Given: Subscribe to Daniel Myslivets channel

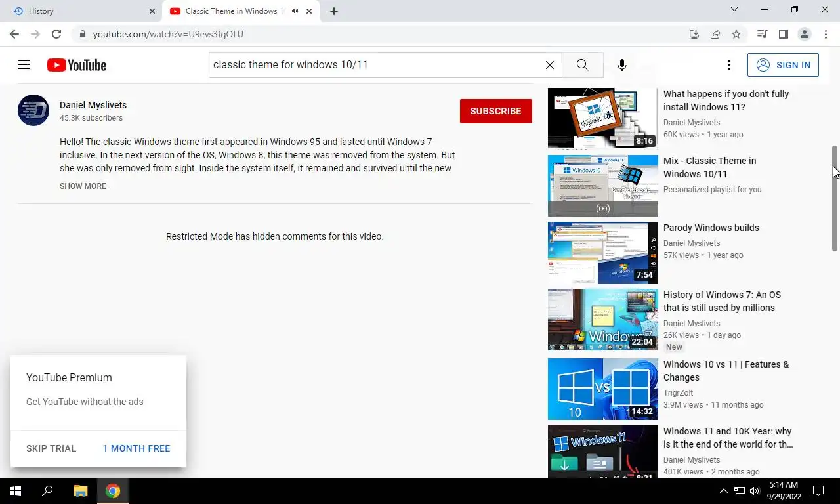Looking at the screenshot, I should point(496,111).
